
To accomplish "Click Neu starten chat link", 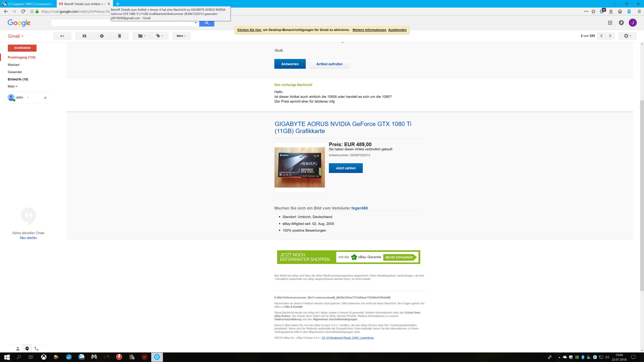I will (28, 238).
